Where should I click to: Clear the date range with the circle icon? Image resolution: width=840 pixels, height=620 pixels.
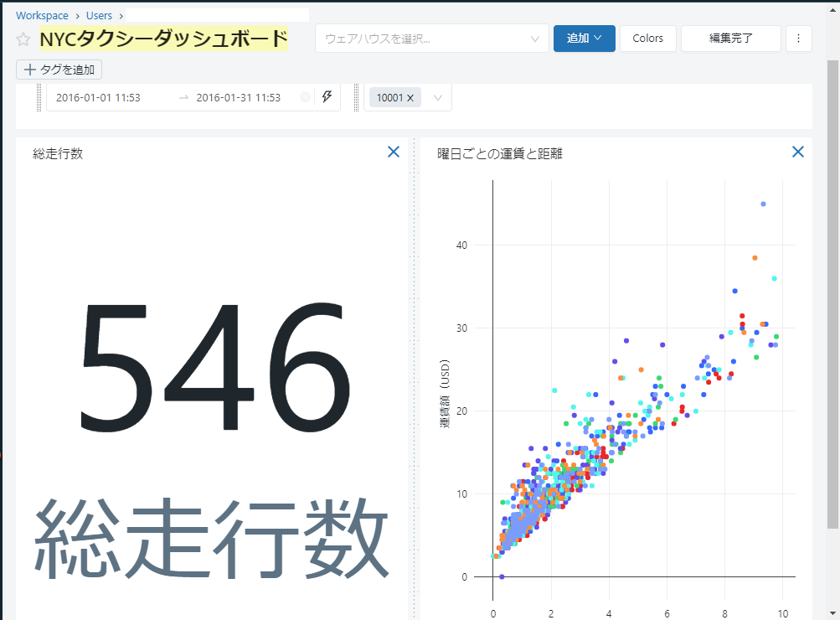coord(305,97)
